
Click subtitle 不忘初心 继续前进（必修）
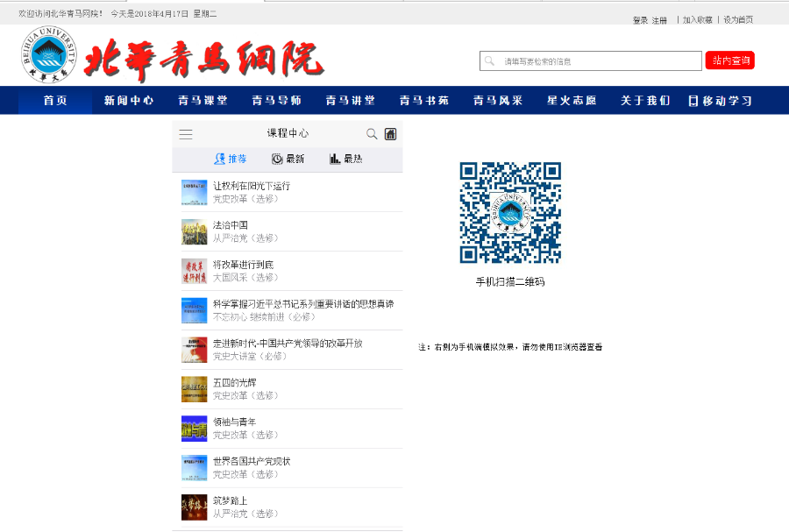(264, 316)
